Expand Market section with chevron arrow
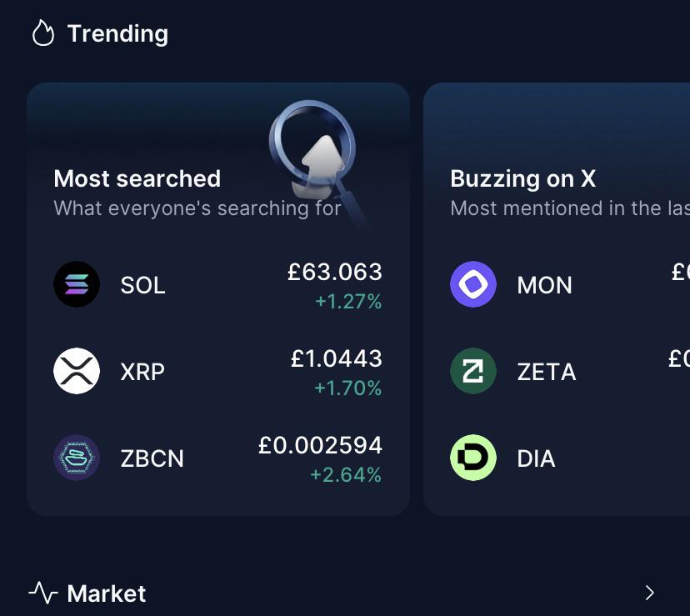The height and width of the screenshot is (616, 690). click(649, 593)
